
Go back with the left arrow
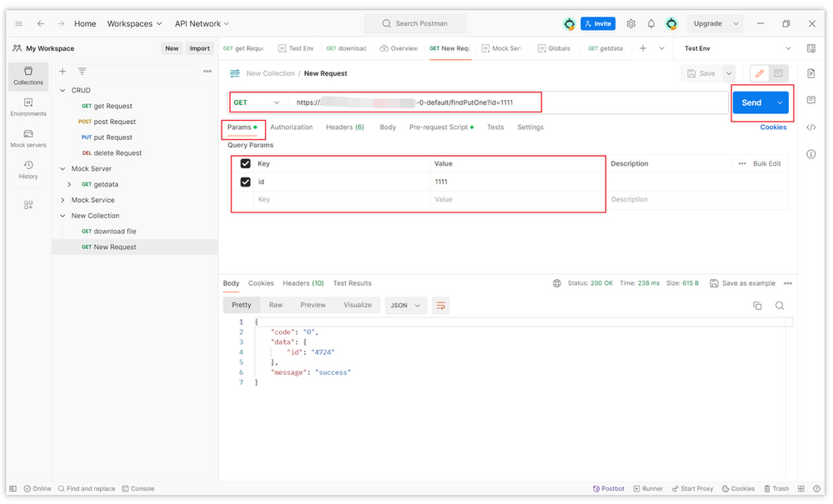pyautogui.click(x=41, y=24)
